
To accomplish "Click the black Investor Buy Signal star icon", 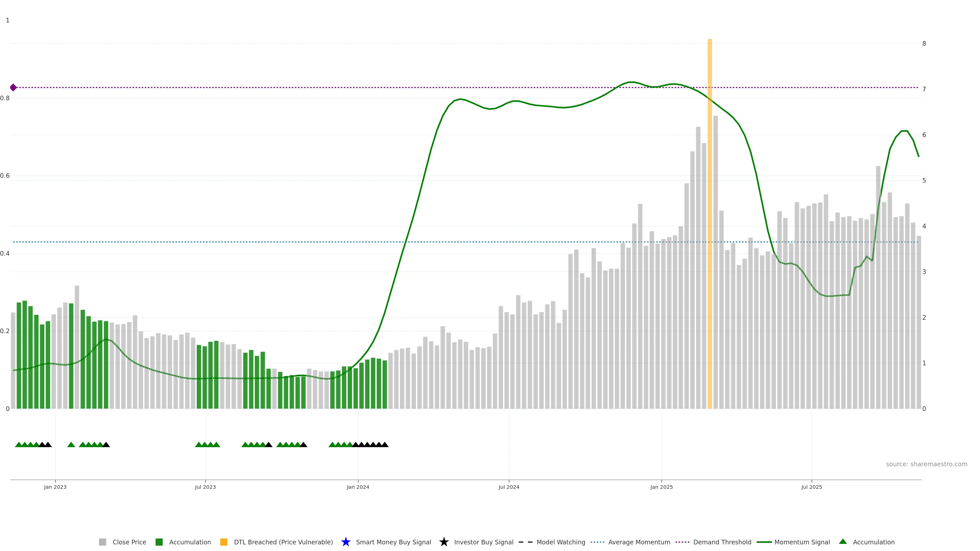I will 444,542.
